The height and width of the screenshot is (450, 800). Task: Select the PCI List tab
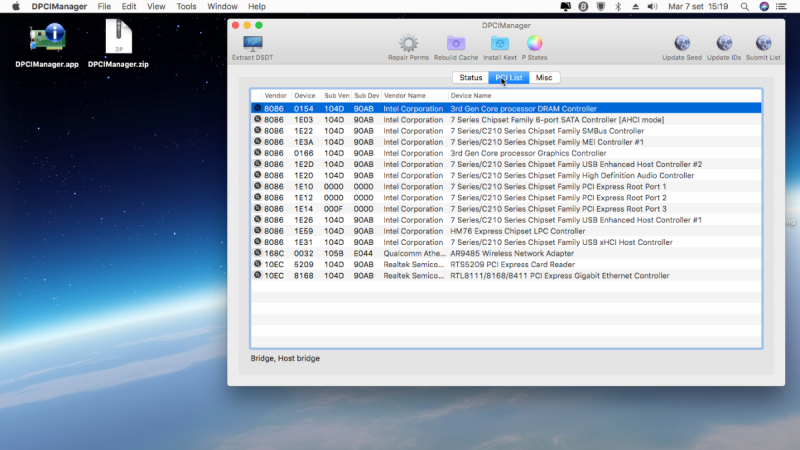509,78
